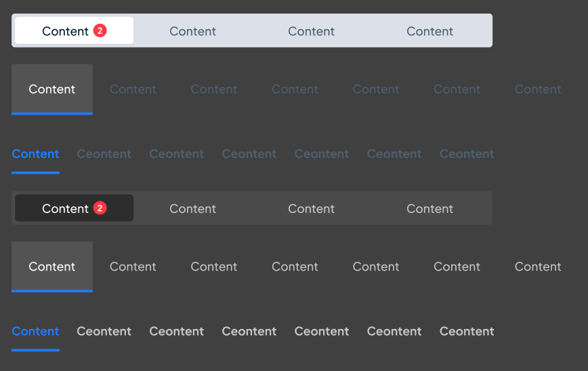Click the red badge in the dark segmented bar

(x=100, y=208)
